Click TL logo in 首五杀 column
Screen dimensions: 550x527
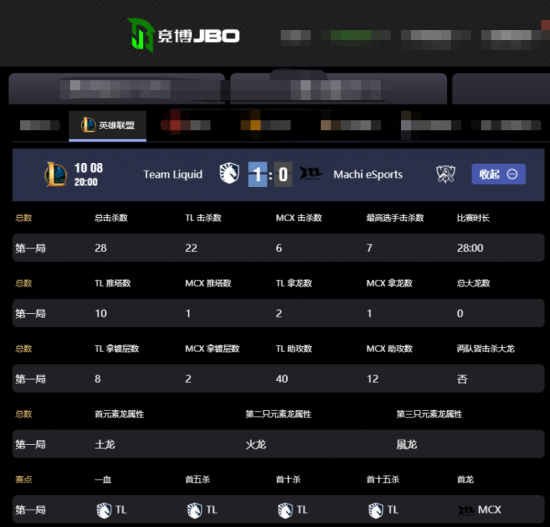click(194, 510)
